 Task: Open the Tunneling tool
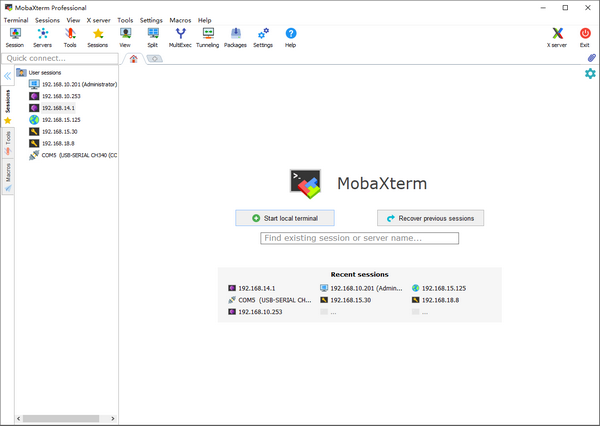pyautogui.click(x=207, y=37)
